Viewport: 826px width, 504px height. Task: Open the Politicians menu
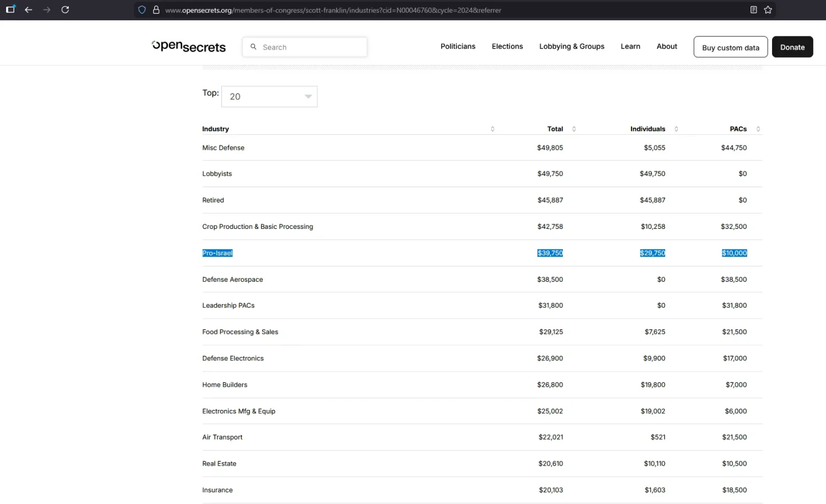[x=458, y=46]
